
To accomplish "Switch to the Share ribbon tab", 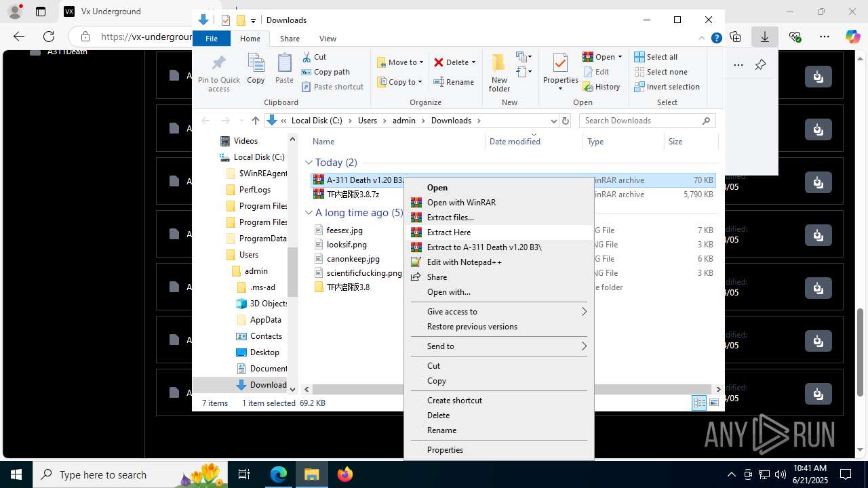I will (x=290, y=39).
